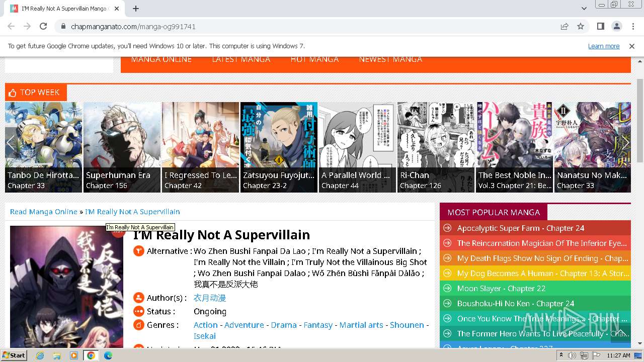Open the manga cover image
Screen dimensions: 644x362
[x=66, y=287]
